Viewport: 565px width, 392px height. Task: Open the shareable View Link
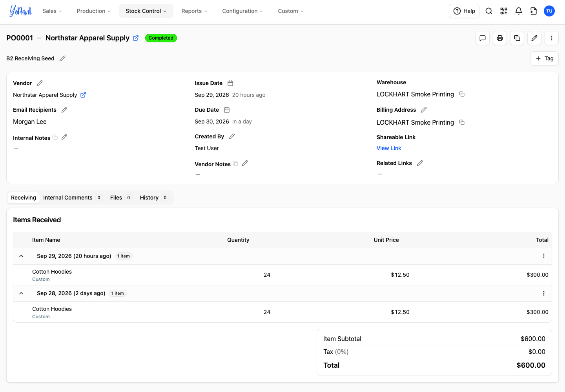click(x=389, y=148)
